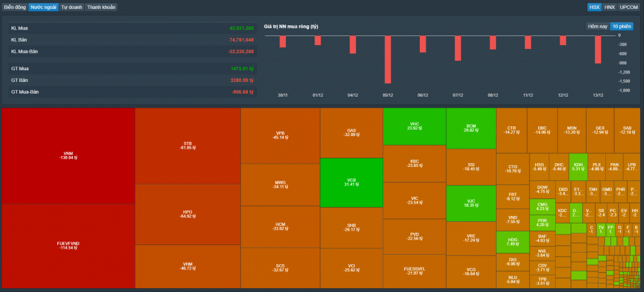Select the 10 phiên chart view
644x292 pixels.
621,26
